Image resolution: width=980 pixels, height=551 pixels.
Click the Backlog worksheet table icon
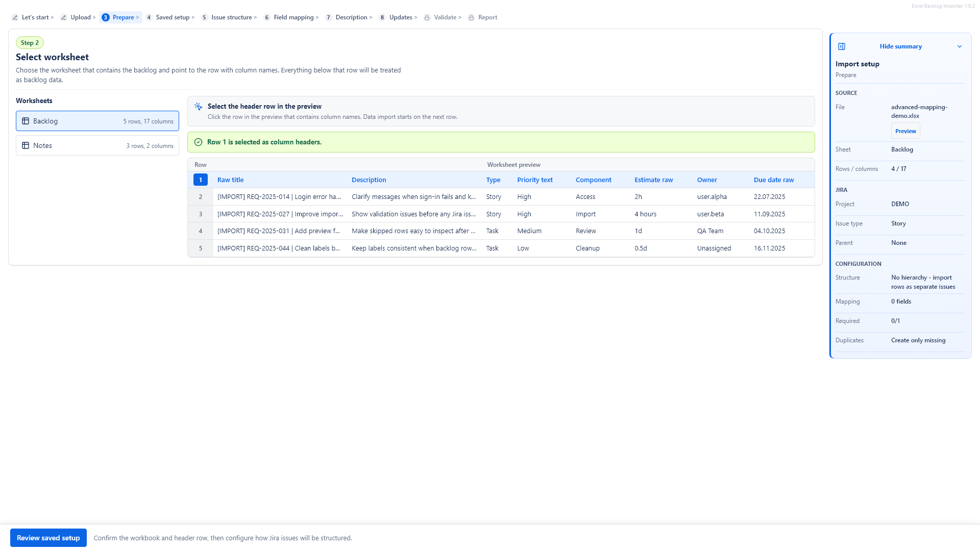26,121
